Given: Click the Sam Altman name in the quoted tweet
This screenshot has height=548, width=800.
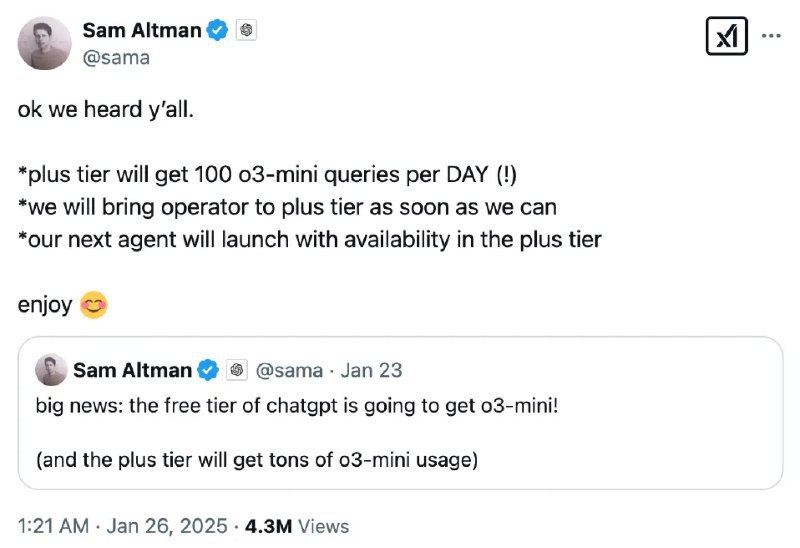Looking at the screenshot, I should (x=132, y=370).
